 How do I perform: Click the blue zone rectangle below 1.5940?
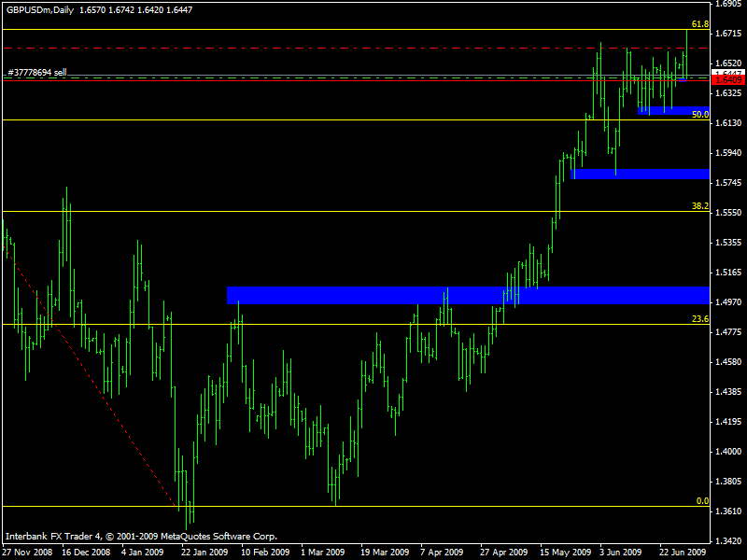coord(641,174)
